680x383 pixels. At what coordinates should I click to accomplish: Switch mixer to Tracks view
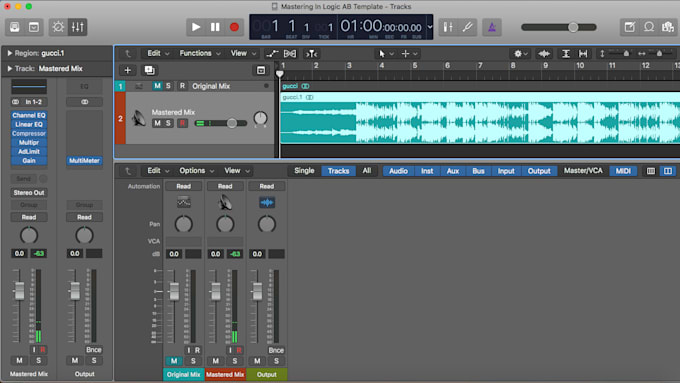pyautogui.click(x=338, y=171)
